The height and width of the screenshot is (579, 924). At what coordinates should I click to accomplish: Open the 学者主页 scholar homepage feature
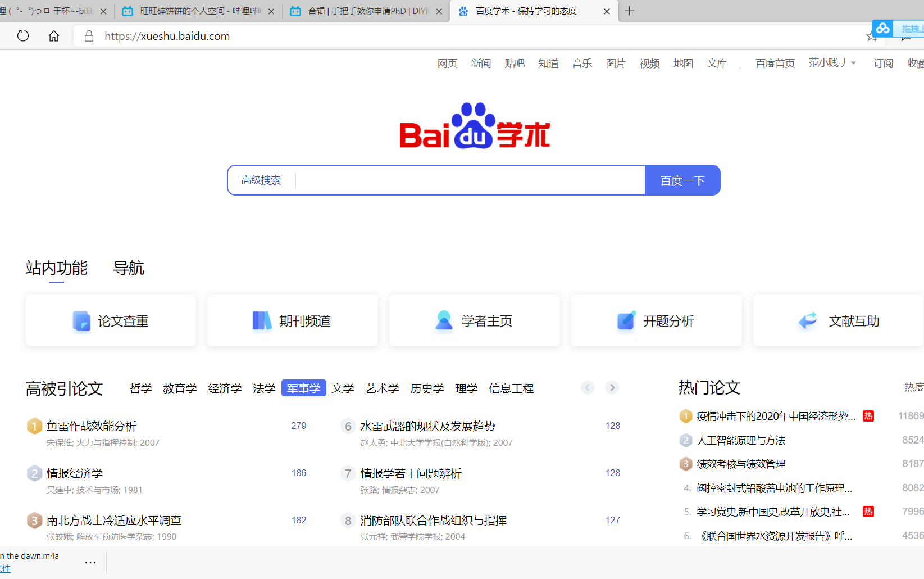click(474, 320)
